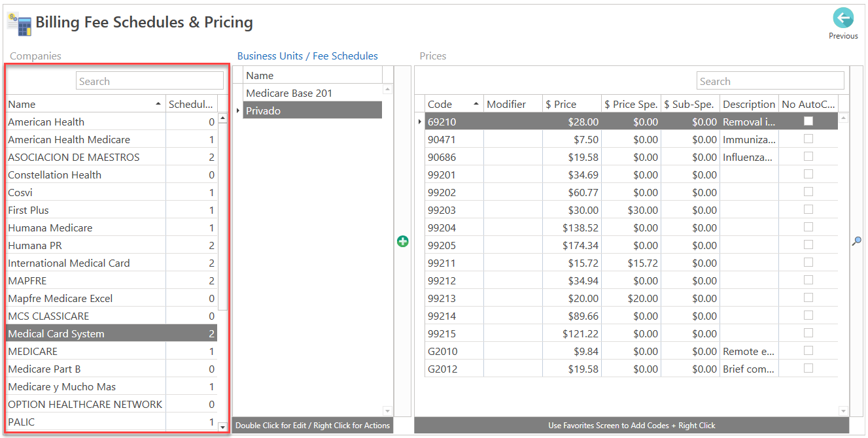Toggle No AutoC checkbox for code G2012
This screenshot has height=438, width=868.
click(808, 368)
